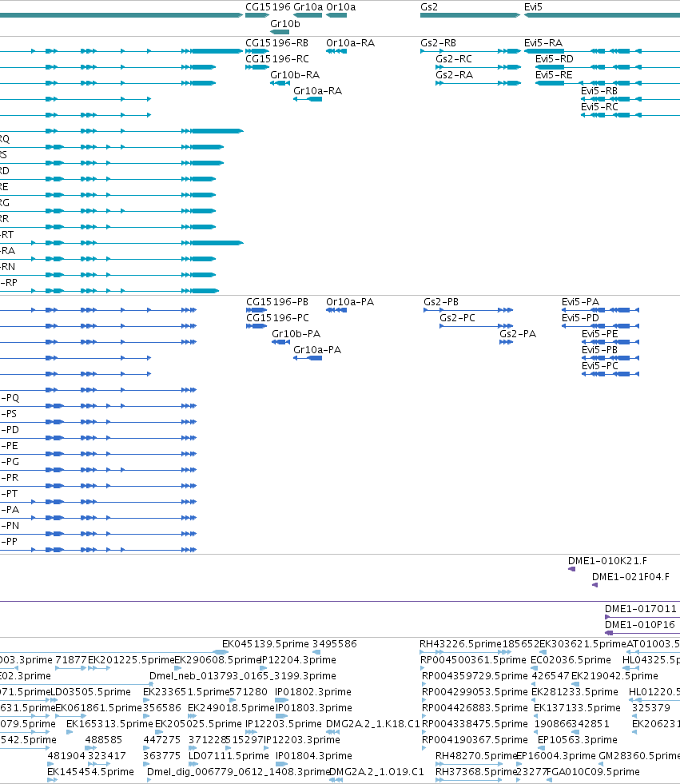680x784 pixels.
Task: Click EST RP004500361.5prime
Action: 474,660
